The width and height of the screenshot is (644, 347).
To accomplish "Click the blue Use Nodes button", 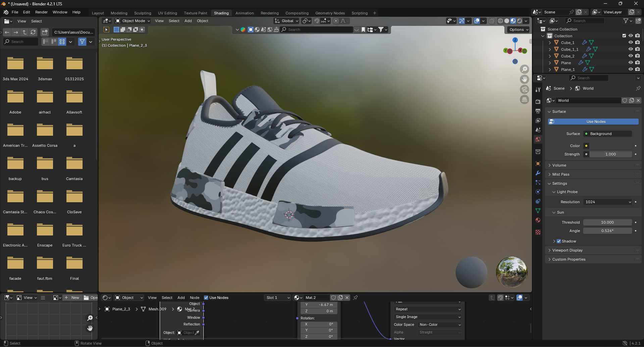I will (593, 122).
